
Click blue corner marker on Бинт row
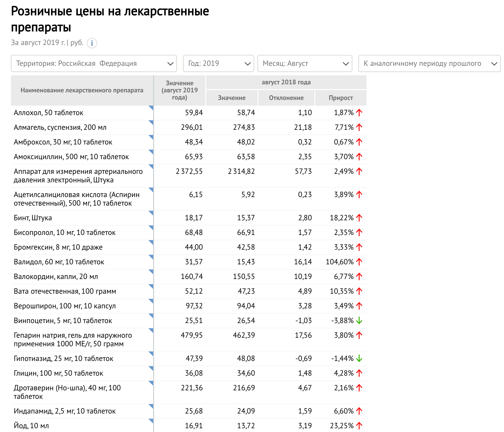coord(151,213)
